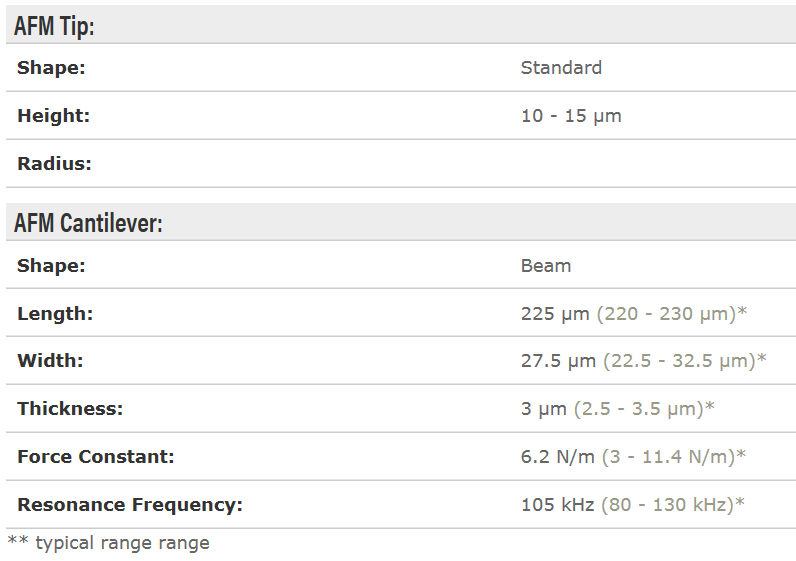Click the Width row label
This screenshot has width=796, height=561.
(x=50, y=361)
